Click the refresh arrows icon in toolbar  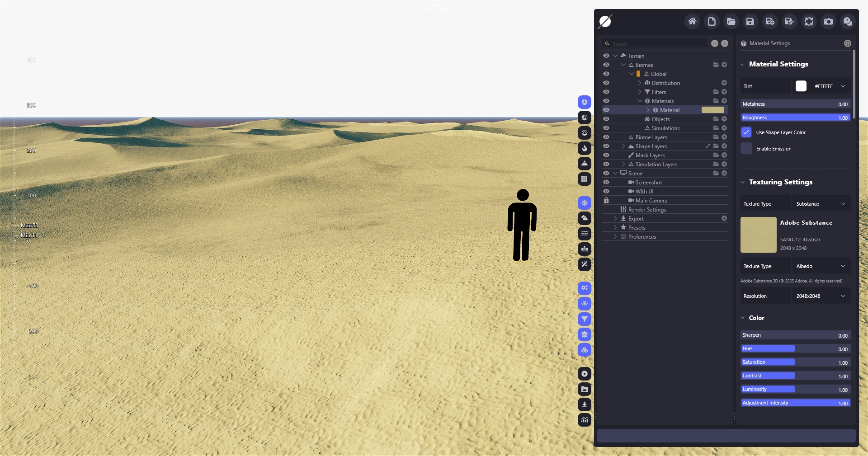[809, 21]
